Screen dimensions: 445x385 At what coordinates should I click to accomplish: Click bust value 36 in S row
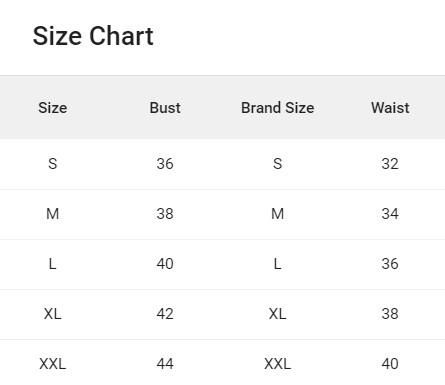tap(165, 164)
